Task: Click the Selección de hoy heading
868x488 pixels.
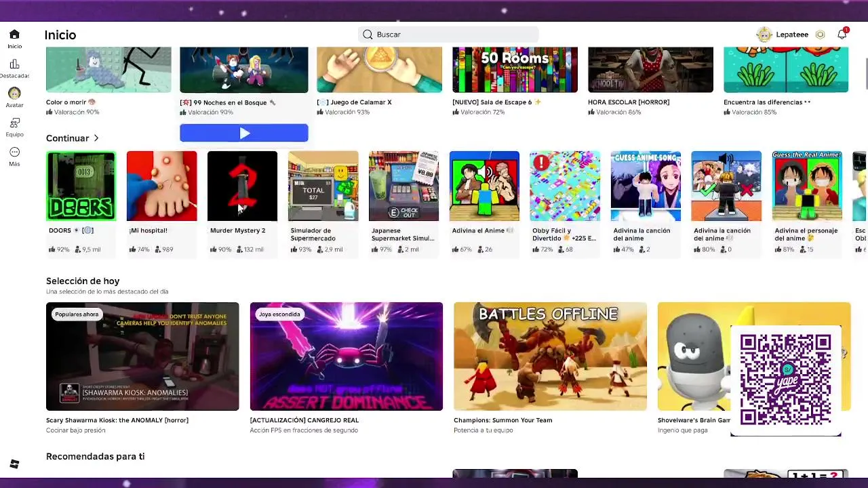Action: (x=83, y=281)
